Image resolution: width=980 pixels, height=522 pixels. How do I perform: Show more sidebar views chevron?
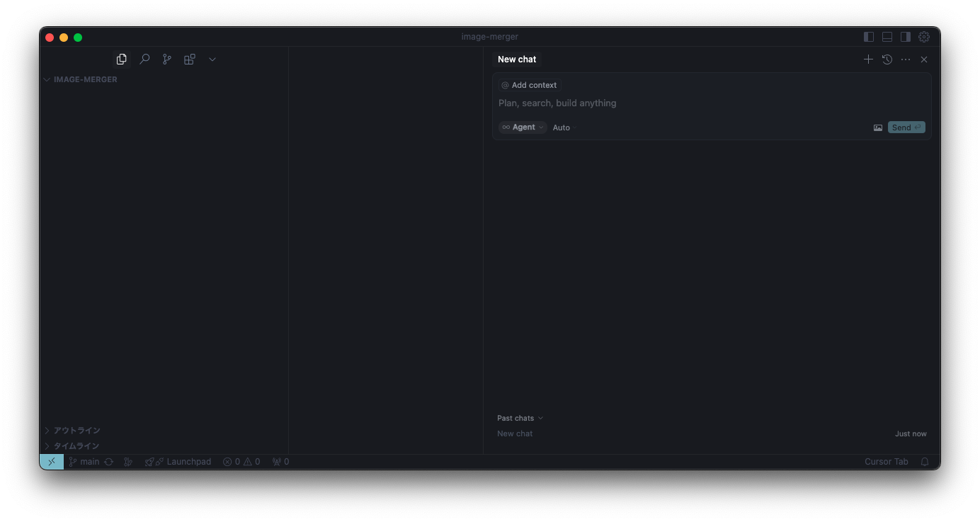point(212,59)
